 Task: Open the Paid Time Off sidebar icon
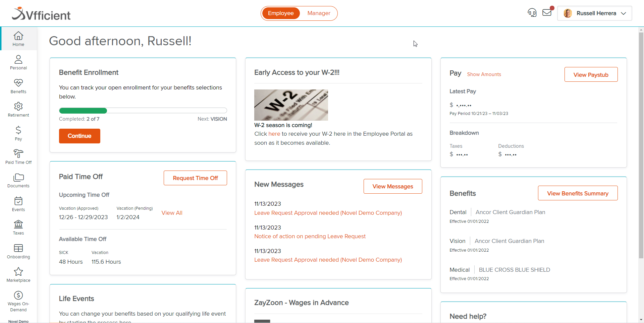point(18,156)
